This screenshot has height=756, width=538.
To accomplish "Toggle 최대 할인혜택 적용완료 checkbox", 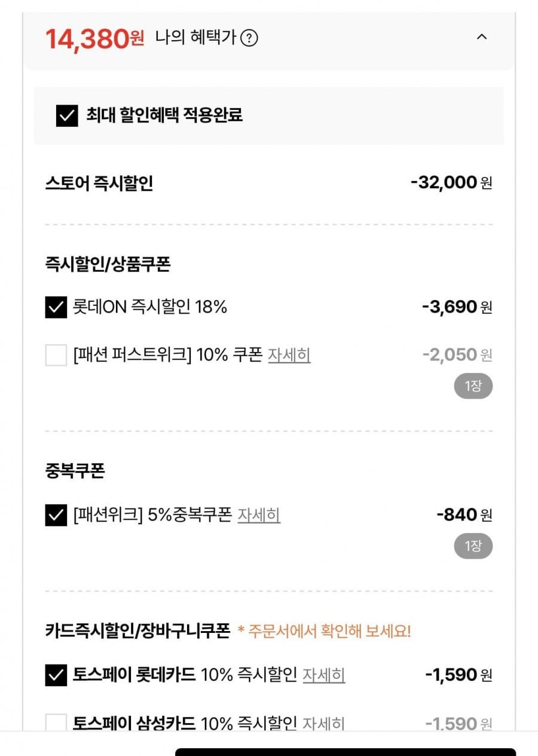I will click(x=67, y=115).
